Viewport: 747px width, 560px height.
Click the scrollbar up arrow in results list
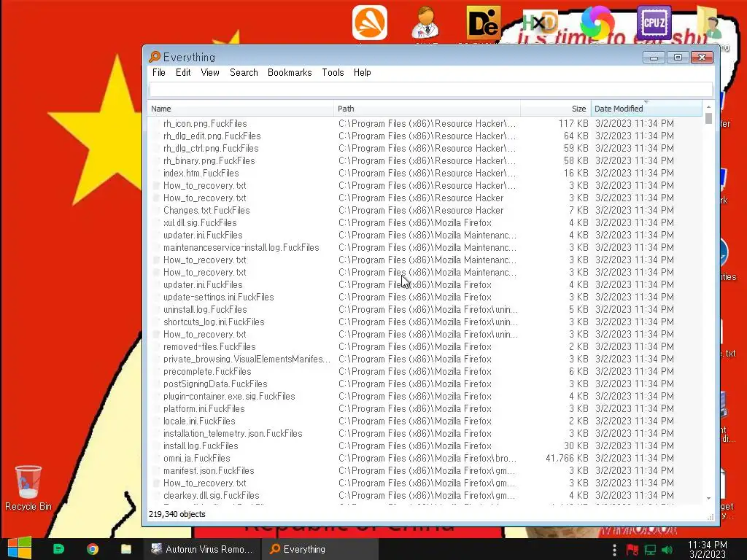click(x=708, y=106)
